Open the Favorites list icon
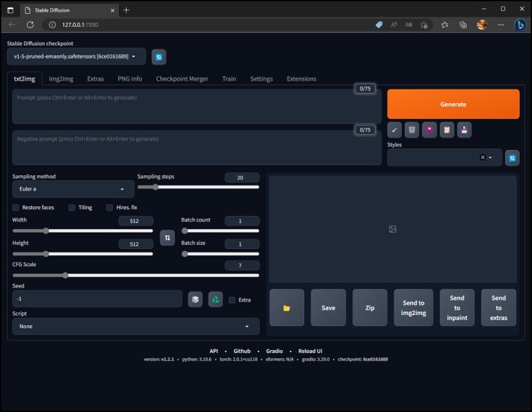 [445, 25]
